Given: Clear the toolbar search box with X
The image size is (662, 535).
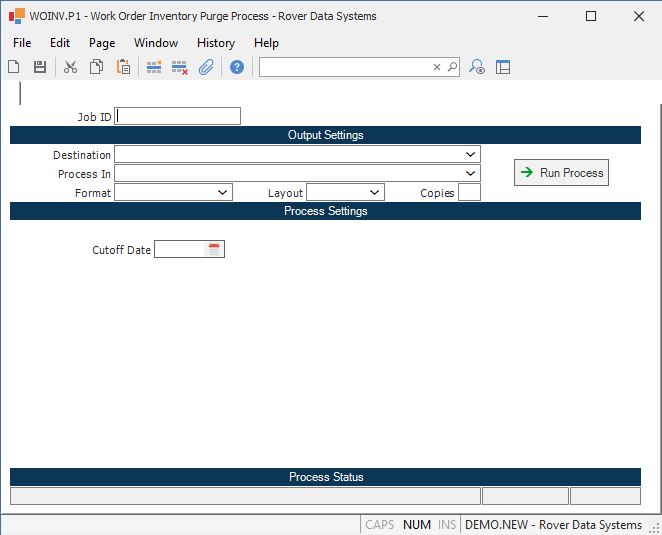Looking at the screenshot, I should click(437, 67).
